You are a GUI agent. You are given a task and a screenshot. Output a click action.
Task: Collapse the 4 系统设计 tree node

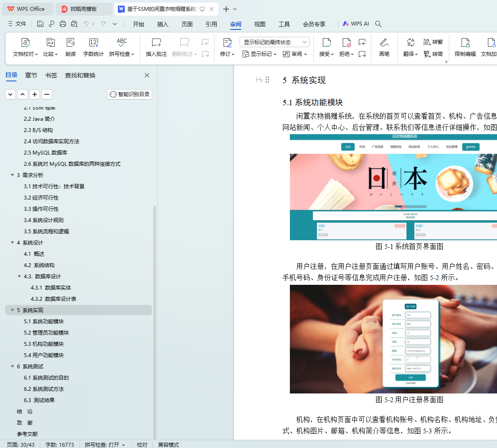coord(13,242)
